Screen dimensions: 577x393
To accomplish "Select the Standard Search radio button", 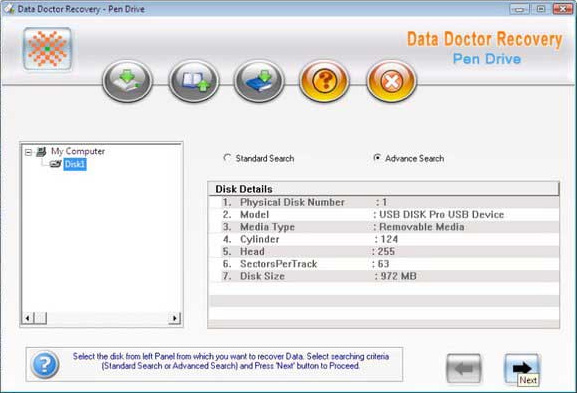I will 227,158.
